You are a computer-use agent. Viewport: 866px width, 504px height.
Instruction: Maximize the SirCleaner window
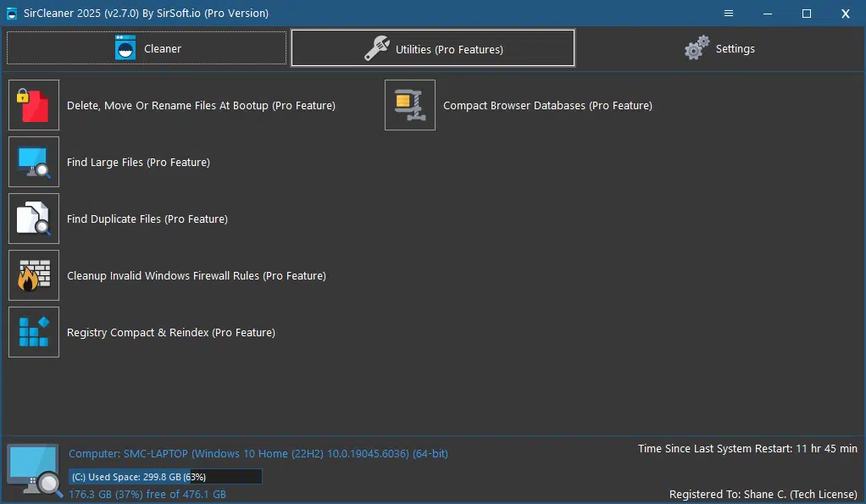click(x=807, y=14)
